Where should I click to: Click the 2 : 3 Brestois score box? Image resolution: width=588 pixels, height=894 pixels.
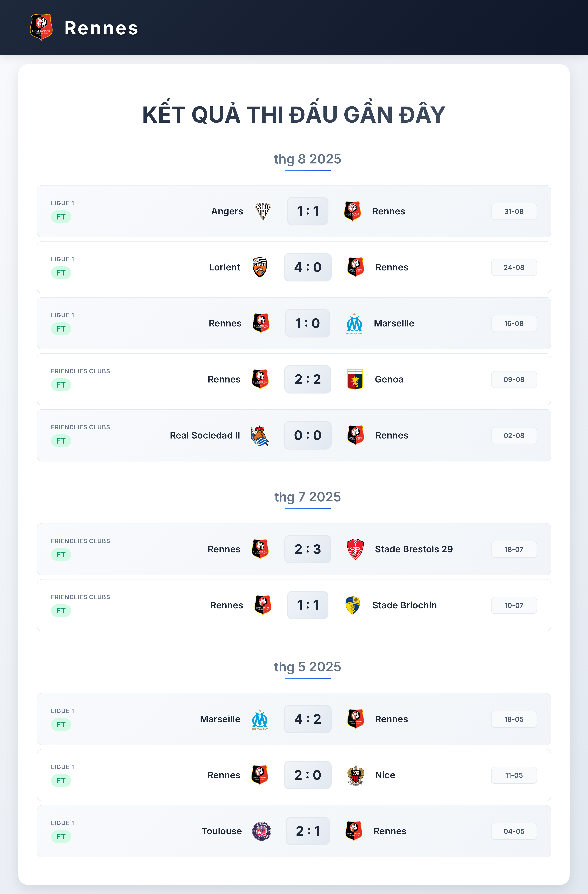(x=308, y=549)
